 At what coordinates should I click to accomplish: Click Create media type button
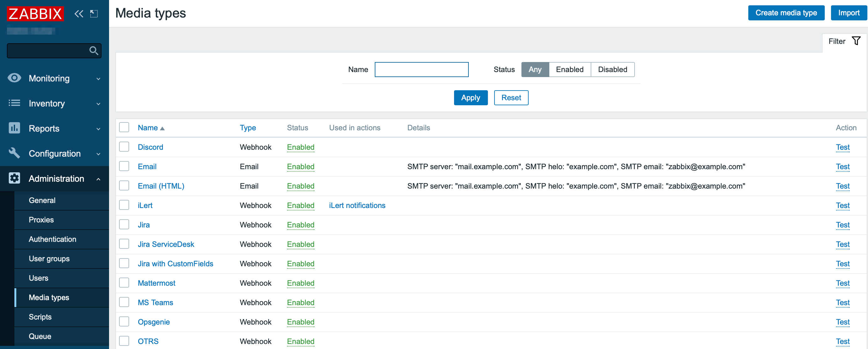(786, 13)
